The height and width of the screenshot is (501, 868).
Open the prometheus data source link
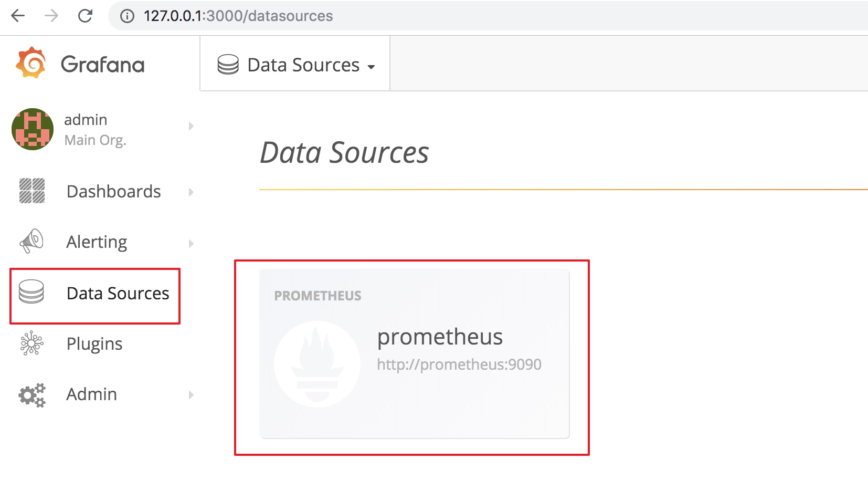point(440,337)
